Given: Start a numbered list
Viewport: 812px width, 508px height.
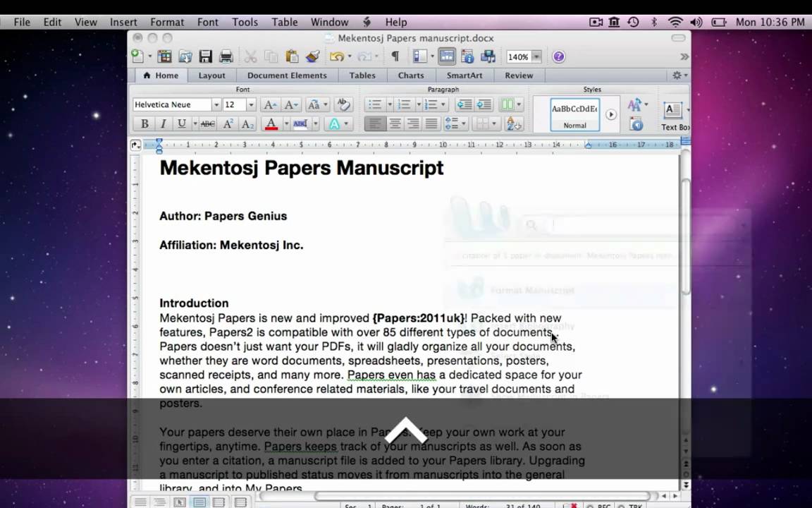Looking at the screenshot, I should coord(404,104).
